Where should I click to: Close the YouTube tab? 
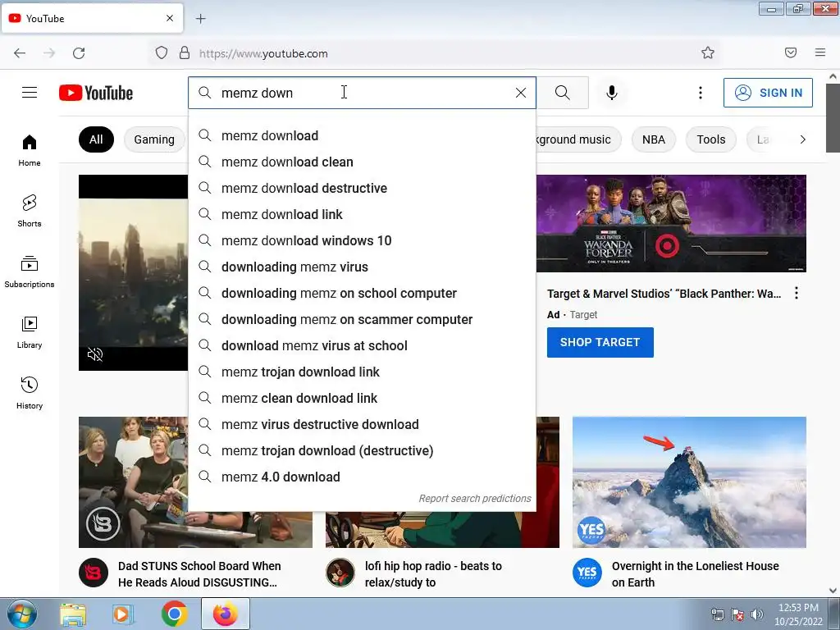click(170, 18)
